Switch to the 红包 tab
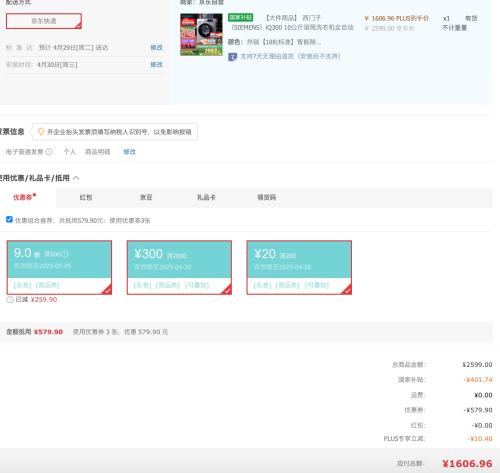This screenshot has height=473, width=500. 86,197
